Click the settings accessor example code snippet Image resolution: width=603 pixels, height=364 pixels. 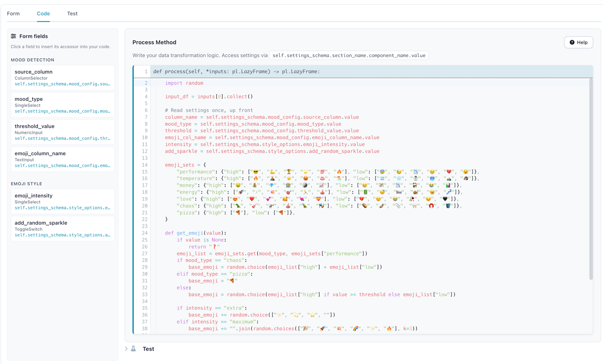[x=349, y=55]
